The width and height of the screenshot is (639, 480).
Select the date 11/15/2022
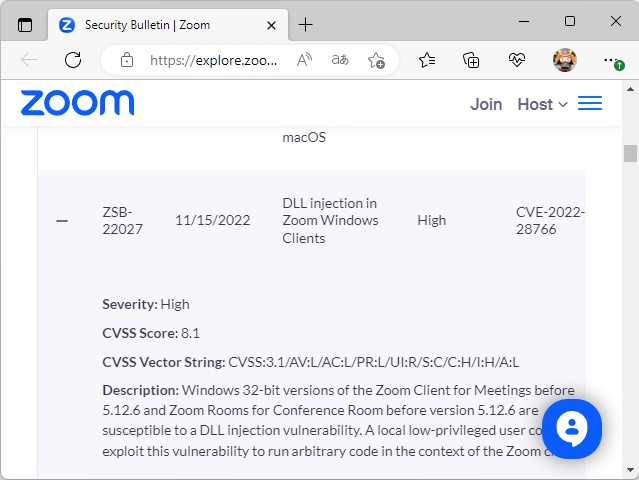(212, 220)
